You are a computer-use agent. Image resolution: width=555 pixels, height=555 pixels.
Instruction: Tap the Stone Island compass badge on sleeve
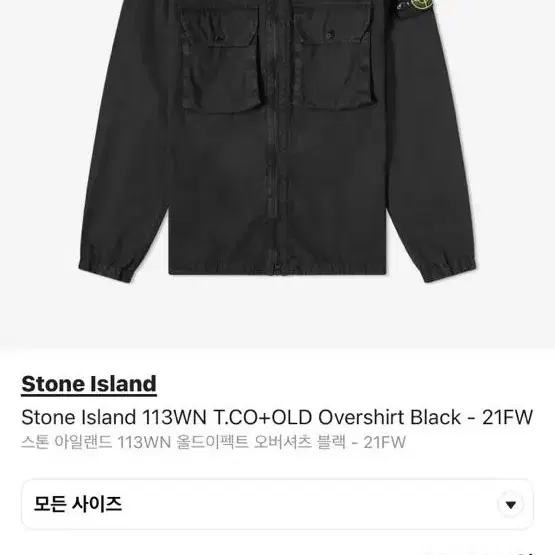[x=422, y=6]
